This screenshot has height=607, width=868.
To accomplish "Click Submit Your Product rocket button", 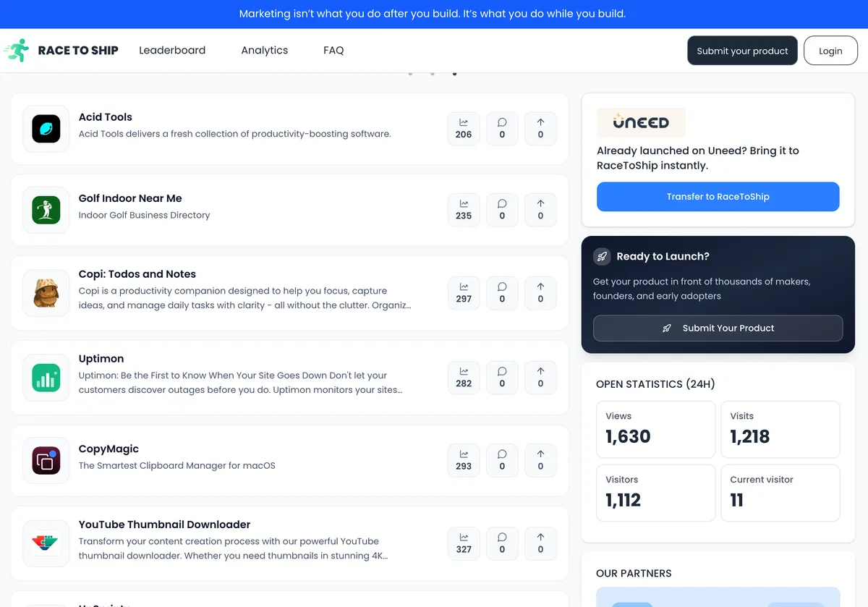I will [x=718, y=328].
